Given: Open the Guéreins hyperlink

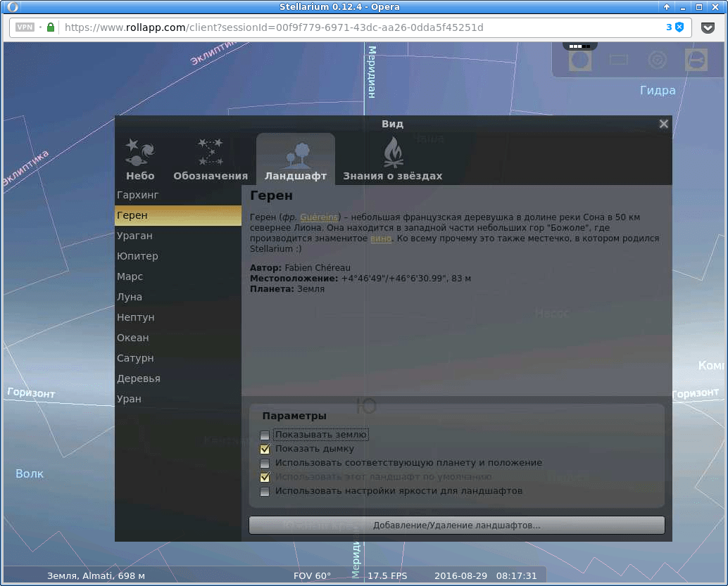Looking at the screenshot, I should (319, 217).
